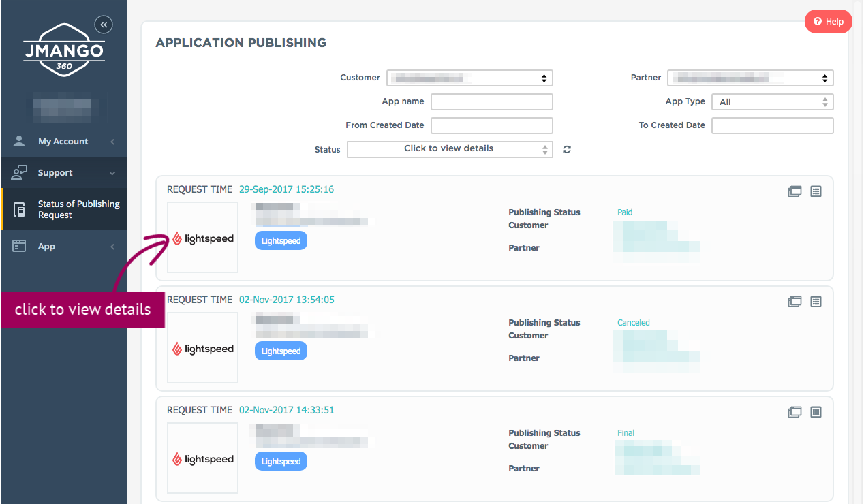Click the My Account person icon
864x504 pixels.
click(x=19, y=141)
